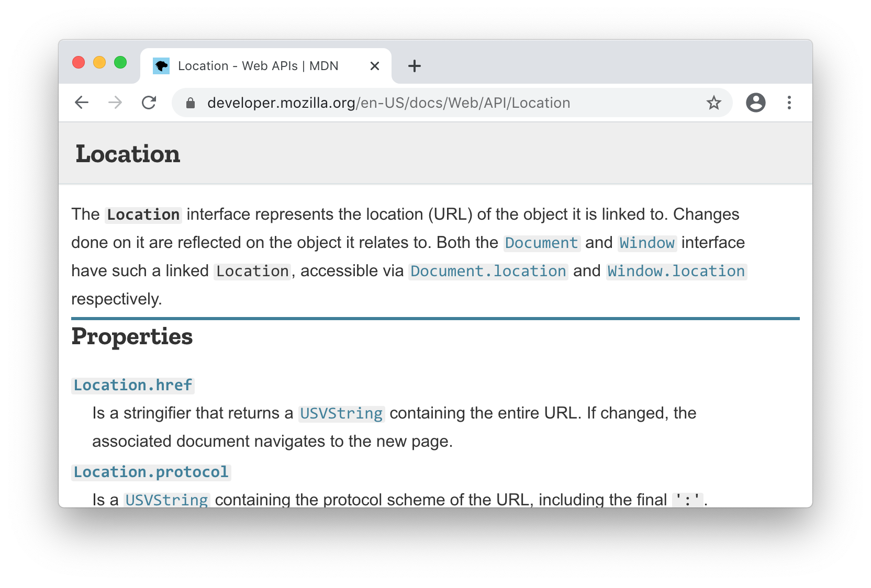871x588 pixels.
Task: Click the MDN favicon in the tab
Action: click(x=161, y=66)
